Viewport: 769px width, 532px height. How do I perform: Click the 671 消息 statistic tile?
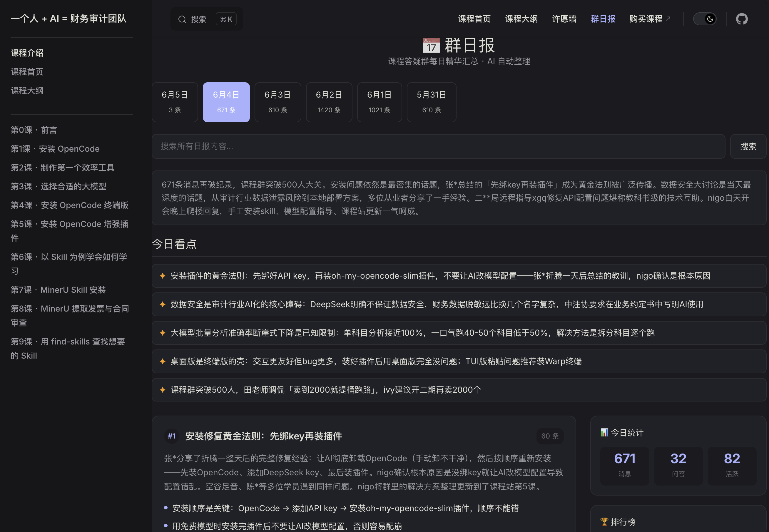[625, 466]
